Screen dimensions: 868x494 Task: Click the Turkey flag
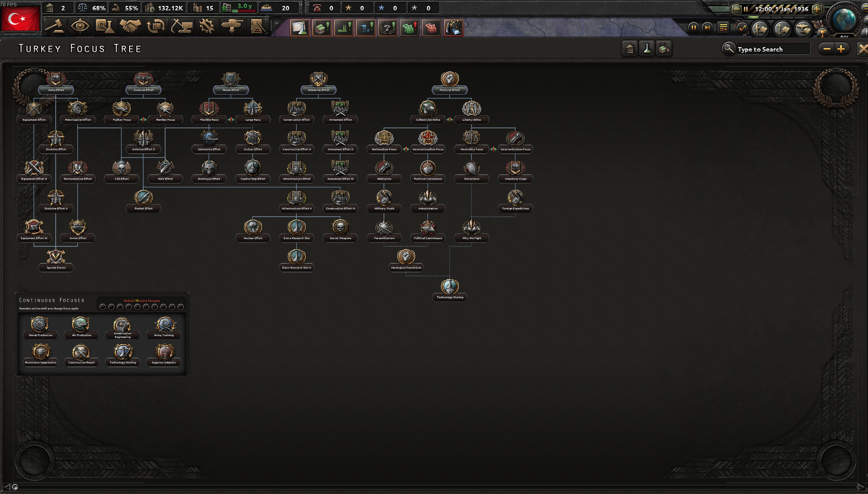tap(21, 19)
